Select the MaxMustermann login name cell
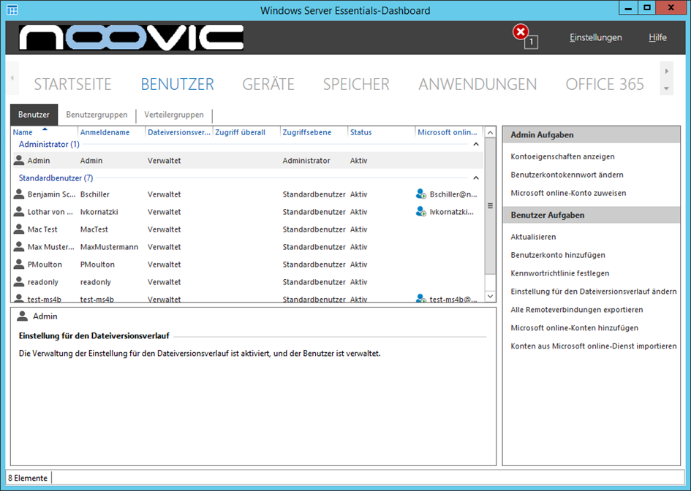This screenshot has height=491, width=691. tap(109, 247)
